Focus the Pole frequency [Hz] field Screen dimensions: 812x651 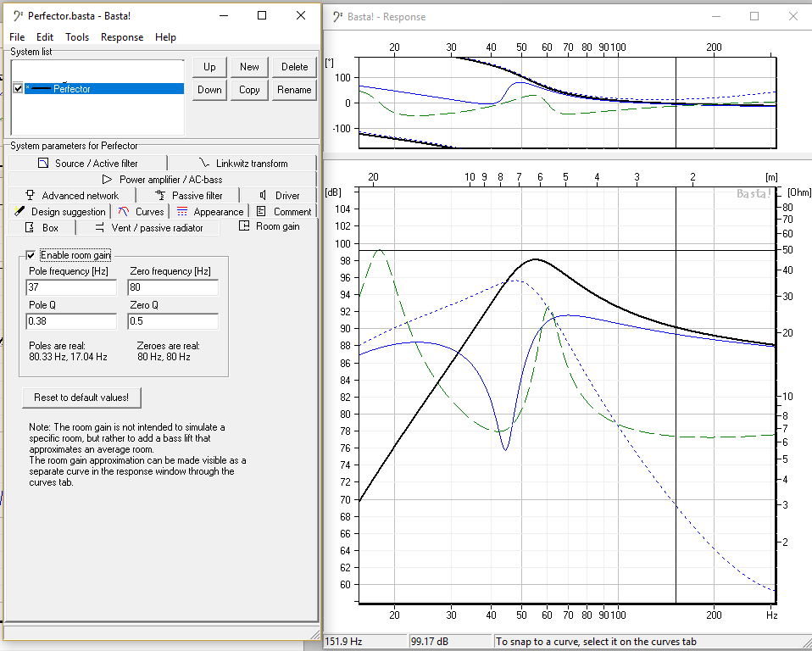tap(71, 287)
